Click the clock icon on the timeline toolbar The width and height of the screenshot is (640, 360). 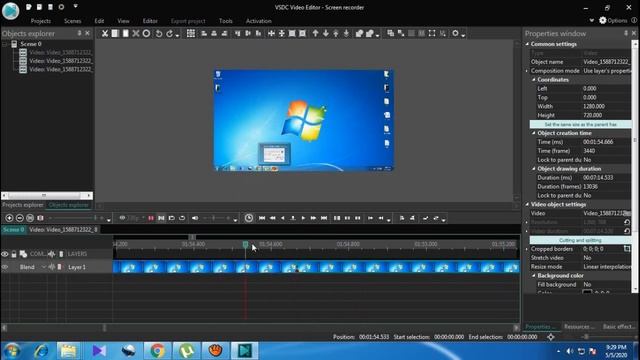(x=249, y=218)
